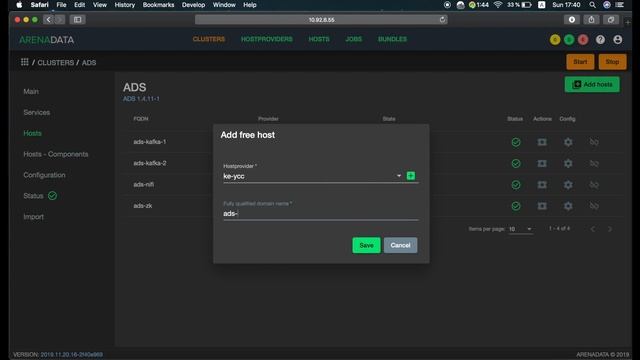The width and height of the screenshot is (640, 360).
Task: Open config gear for ads-nifi
Action: click(x=568, y=184)
